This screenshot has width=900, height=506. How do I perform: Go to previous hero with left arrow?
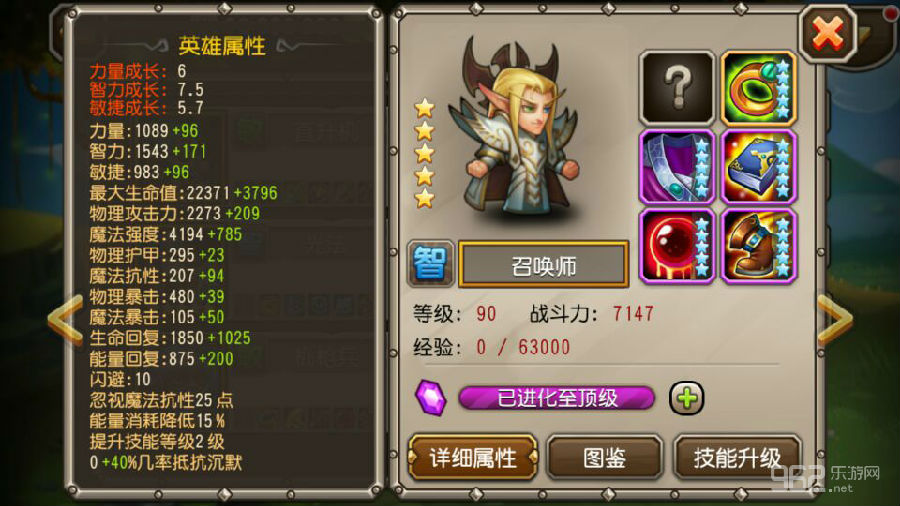pyautogui.click(x=65, y=320)
